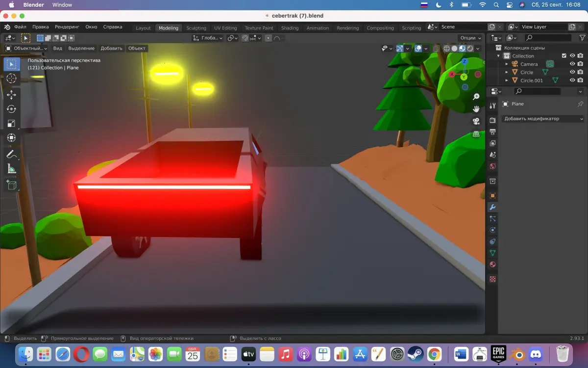Toggle snapping magnet in header
The height and width of the screenshot is (368, 588).
click(245, 38)
